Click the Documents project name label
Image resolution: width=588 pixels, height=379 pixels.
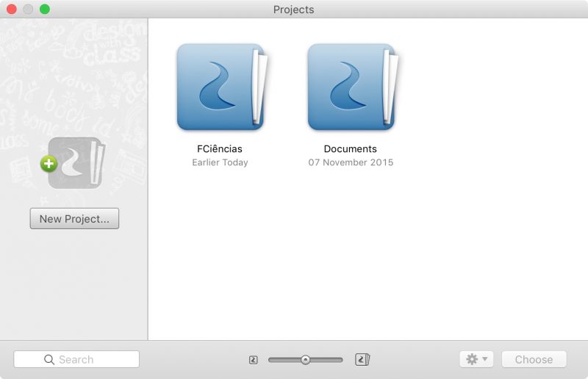pyautogui.click(x=351, y=149)
